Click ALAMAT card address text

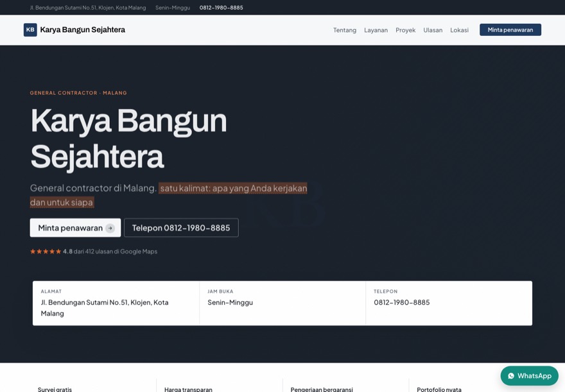tap(105, 308)
